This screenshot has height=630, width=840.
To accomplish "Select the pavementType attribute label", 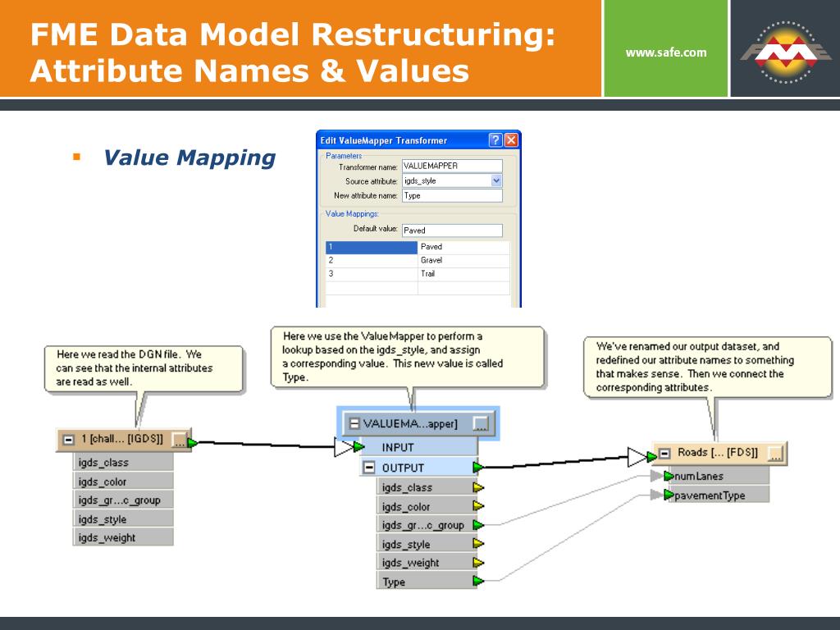I will pos(710,495).
